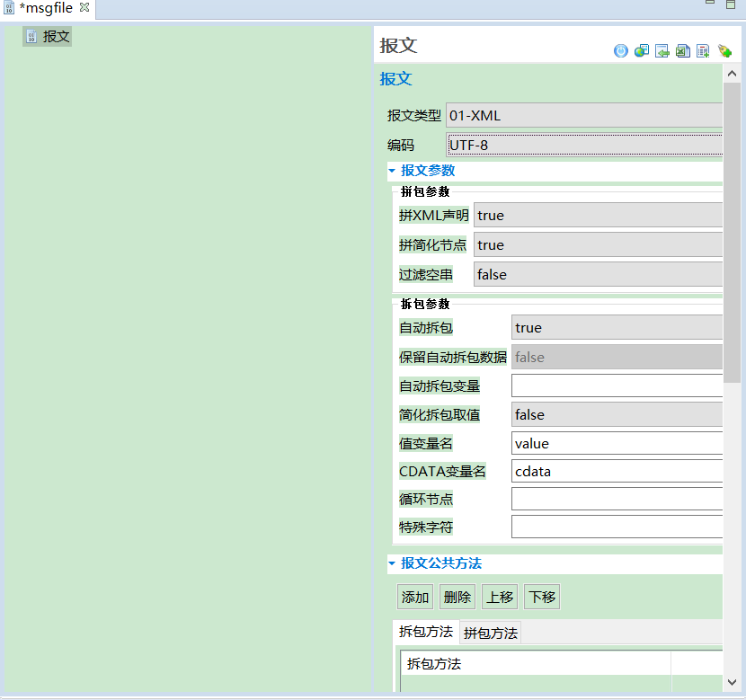The height and width of the screenshot is (700, 746).
Task: Open the 编码 UTF-8 dropdown
Action: pyautogui.click(x=584, y=145)
